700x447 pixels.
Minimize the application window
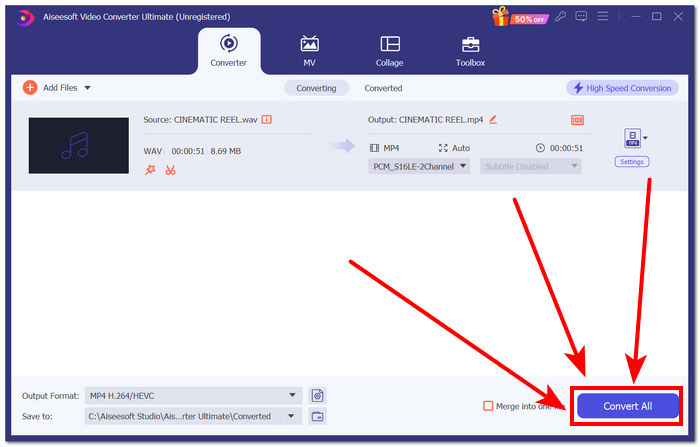[636, 17]
